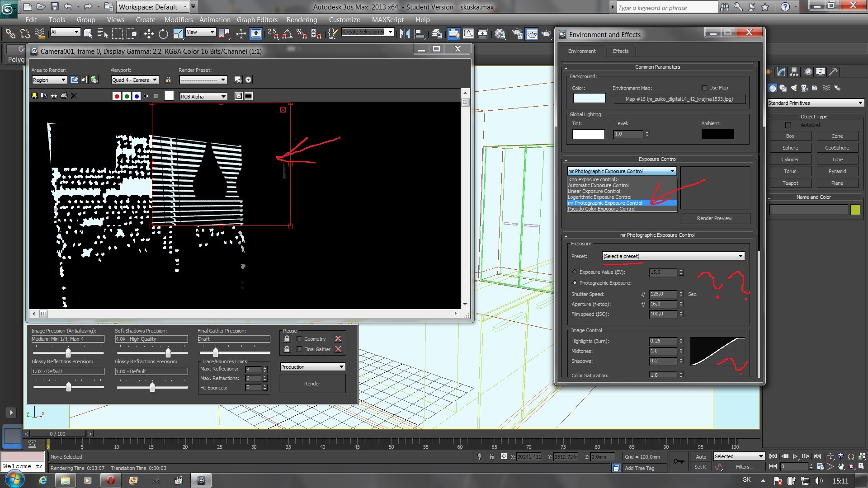Enable the AutoGrid checkbox
The width and height of the screenshot is (868, 488).
788,125
